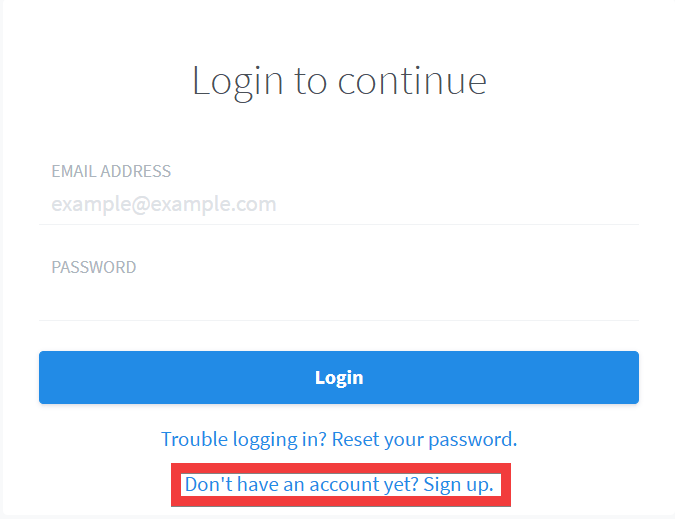
Task: Follow the Sign up link
Action: coord(459,485)
